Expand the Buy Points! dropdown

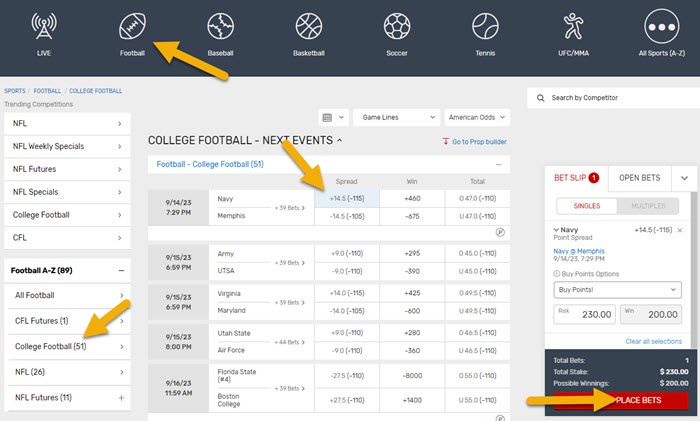(x=617, y=289)
